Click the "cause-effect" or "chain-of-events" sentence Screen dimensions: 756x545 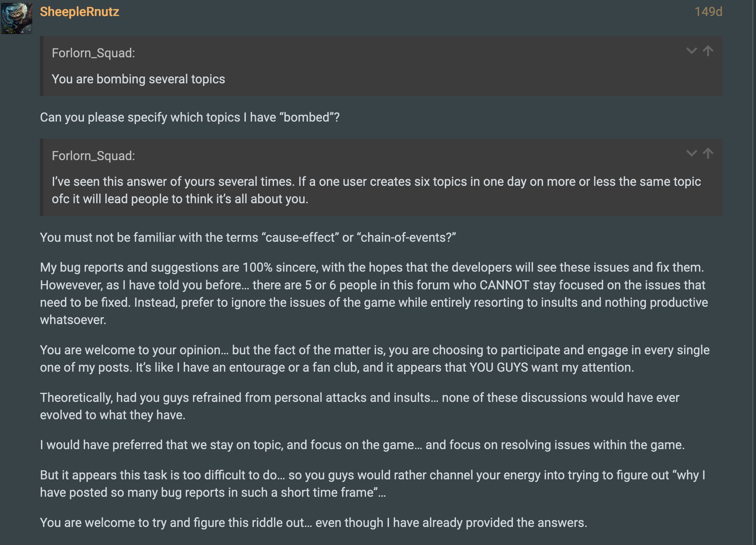[x=248, y=238]
